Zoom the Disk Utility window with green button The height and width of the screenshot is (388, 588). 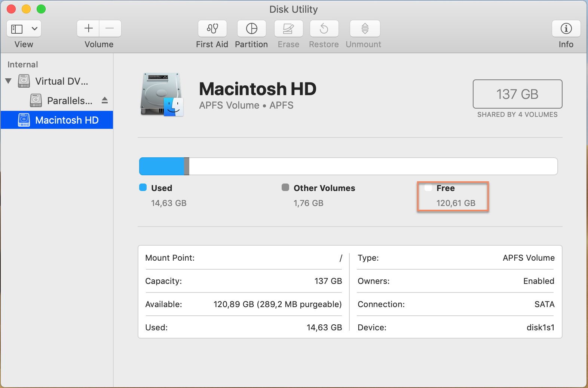pos(41,9)
